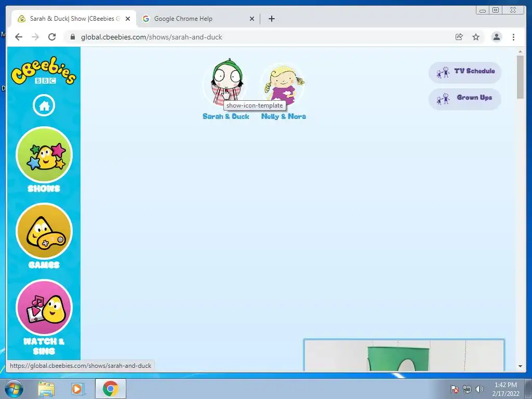Open the CBeebies home icon
The width and height of the screenshot is (532, 399).
point(44,105)
